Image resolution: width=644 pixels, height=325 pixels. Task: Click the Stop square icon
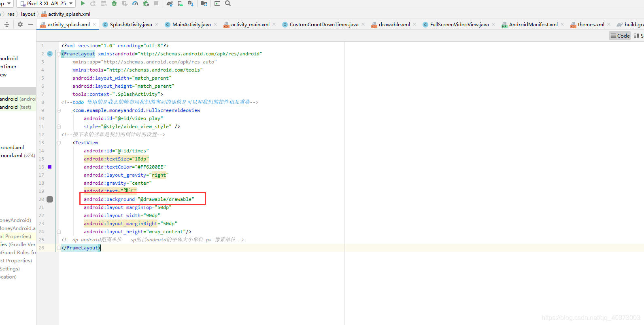(156, 3)
